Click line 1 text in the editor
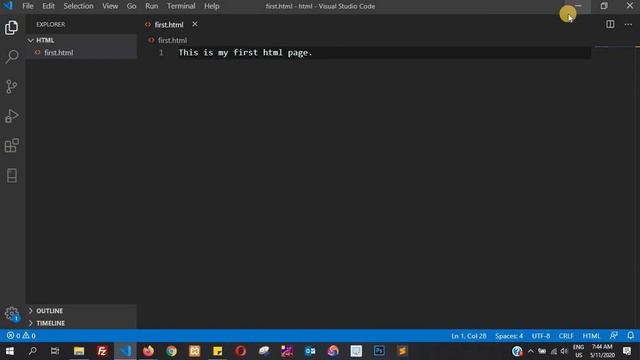 (245, 53)
